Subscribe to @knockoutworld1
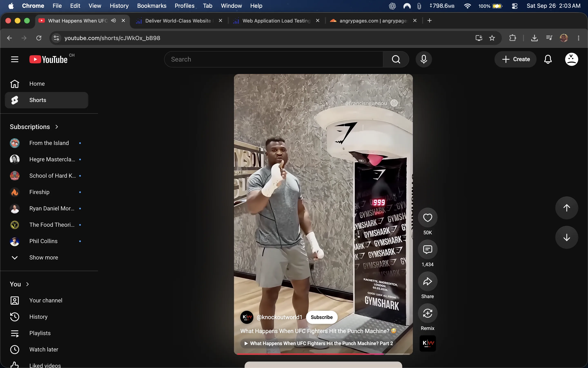Screen dimensions: 588x368 (322, 317)
